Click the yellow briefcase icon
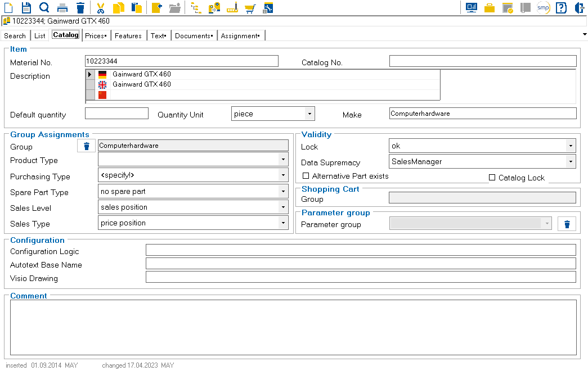 490,7
